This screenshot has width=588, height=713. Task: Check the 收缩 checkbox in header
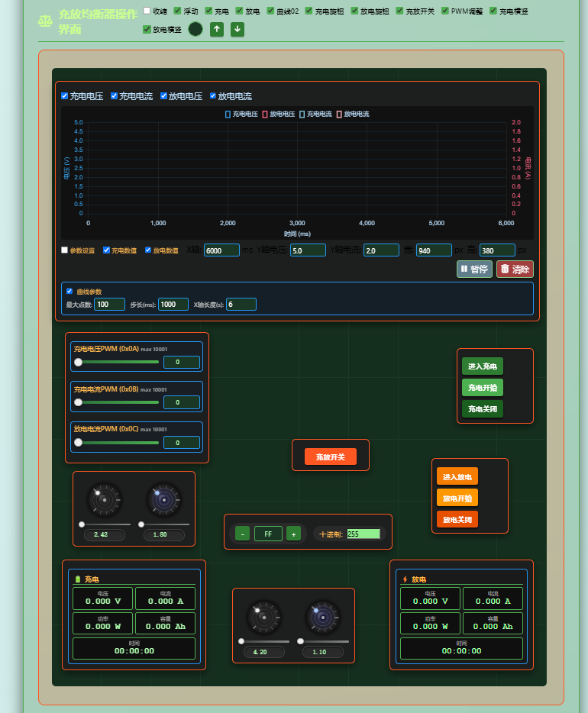tap(147, 11)
